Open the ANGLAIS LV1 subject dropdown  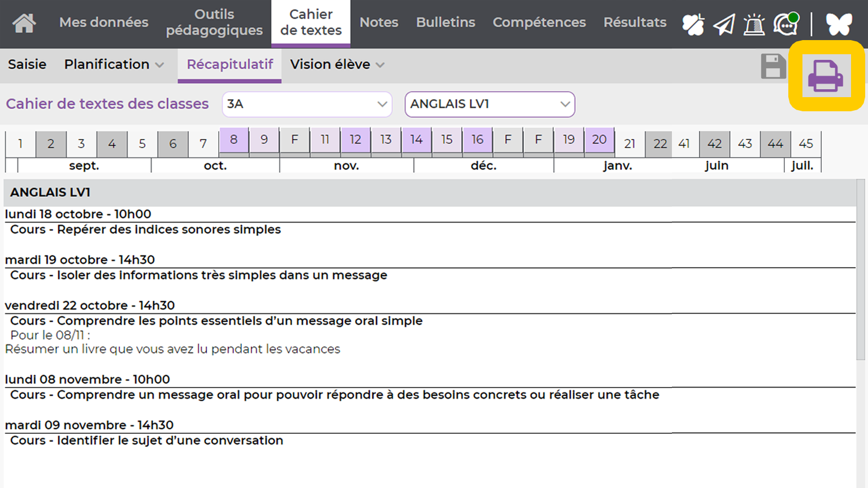[x=490, y=104]
